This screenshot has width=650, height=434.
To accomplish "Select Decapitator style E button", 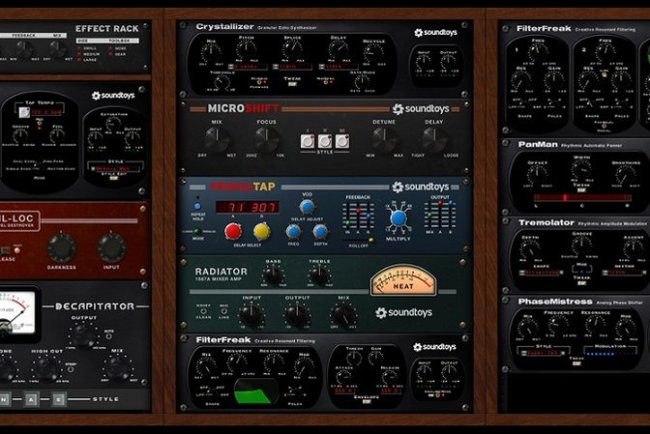I will tap(58, 399).
